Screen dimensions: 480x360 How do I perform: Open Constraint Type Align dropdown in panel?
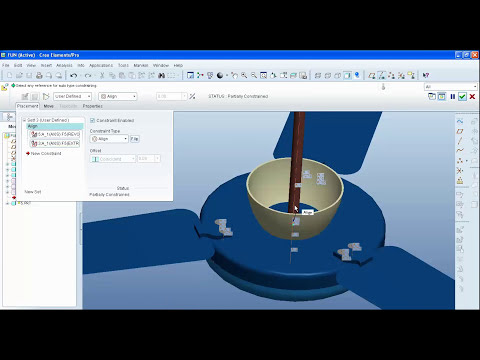coord(109,139)
